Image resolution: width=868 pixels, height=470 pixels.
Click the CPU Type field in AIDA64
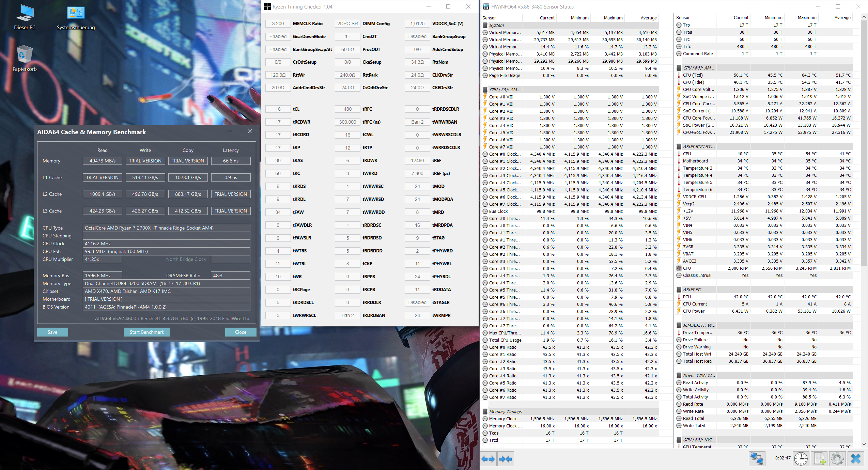167,228
